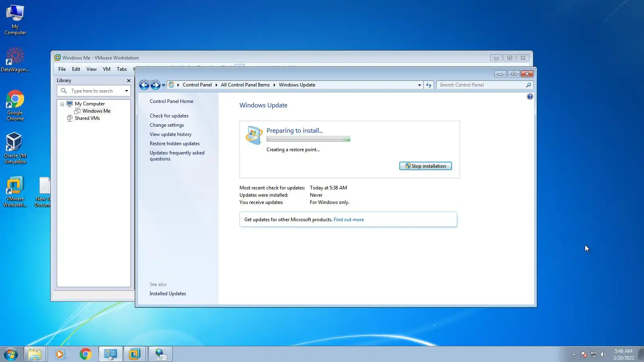Image resolution: width=644 pixels, height=362 pixels.
Task: Open Installed Updates under See also
Action: [168, 294]
